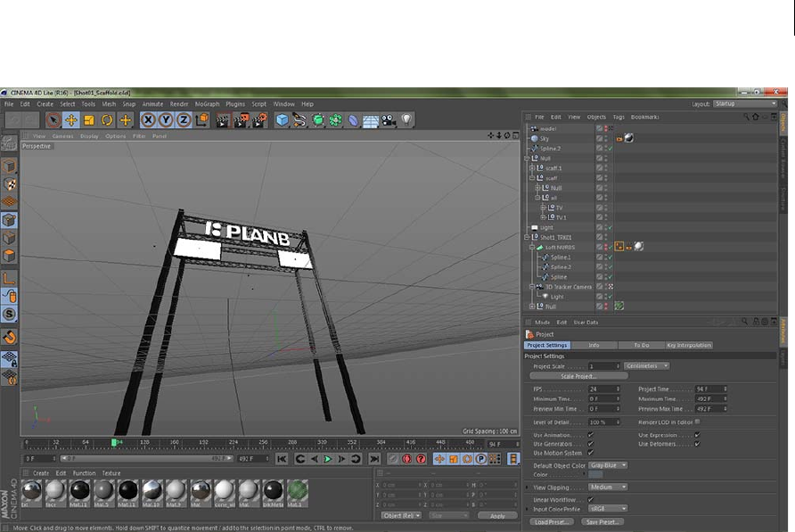Open Cameras menu in the viewport

63,136
